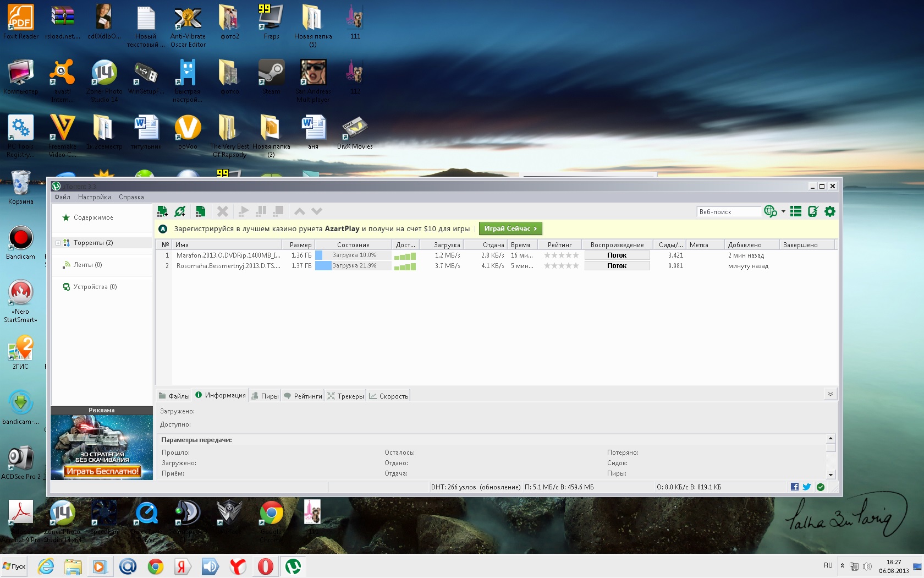Open the Настройки menu
The height and width of the screenshot is (578, 924).
click(x=94, y=197)
